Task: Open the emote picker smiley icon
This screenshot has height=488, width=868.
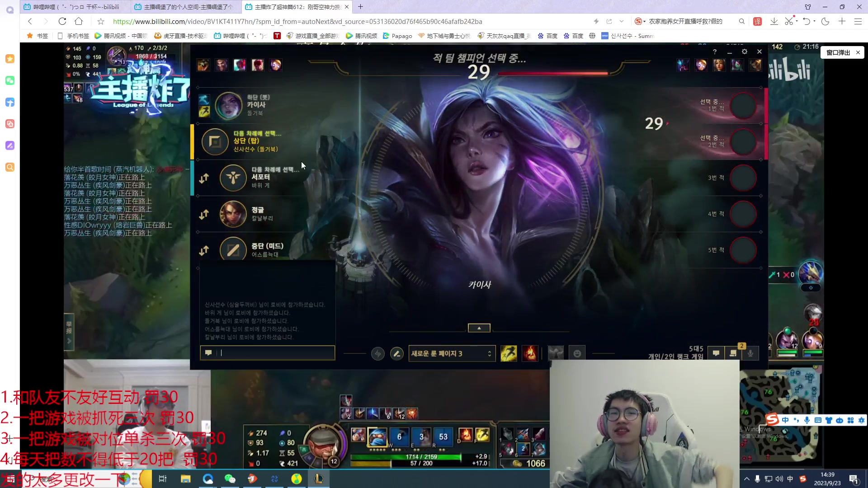Action: (x=577, y=353)
